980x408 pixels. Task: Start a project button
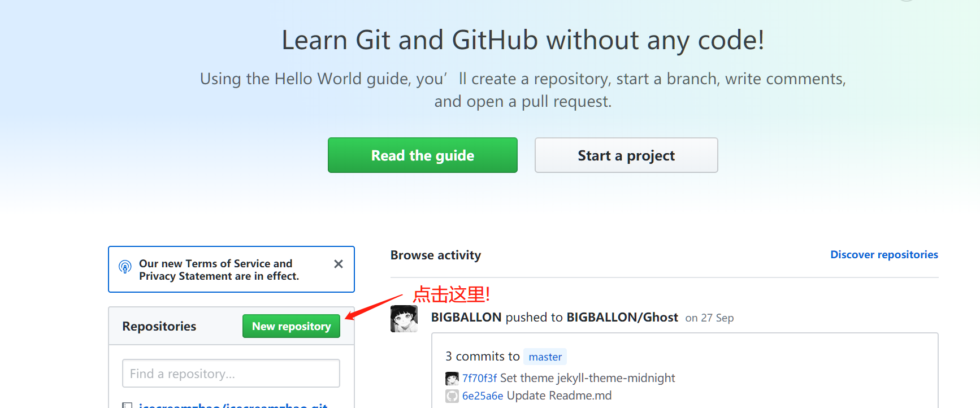626,155
